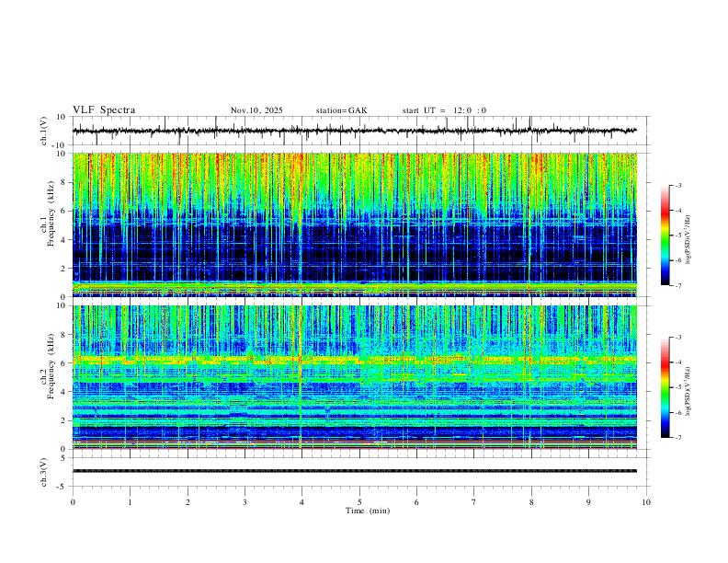Image resolution: width=728 pixels, height=563 pixels.
Task: Click time axis tick label "5"
Action: tap(359, 502)
